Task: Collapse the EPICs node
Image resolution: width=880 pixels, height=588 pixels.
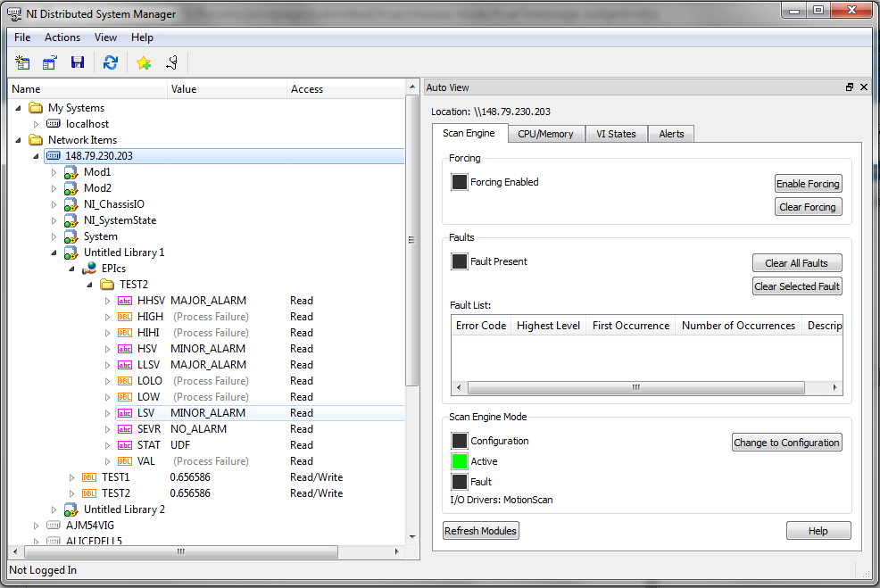Action: (71, 269)
